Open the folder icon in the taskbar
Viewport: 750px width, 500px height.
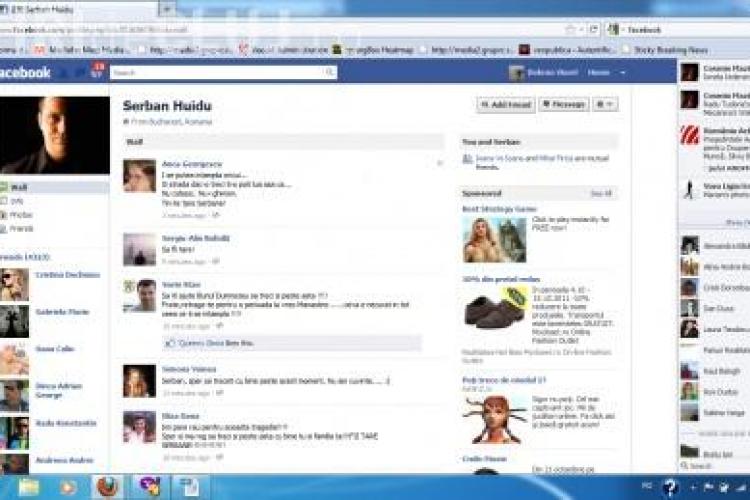coord(29,487)
